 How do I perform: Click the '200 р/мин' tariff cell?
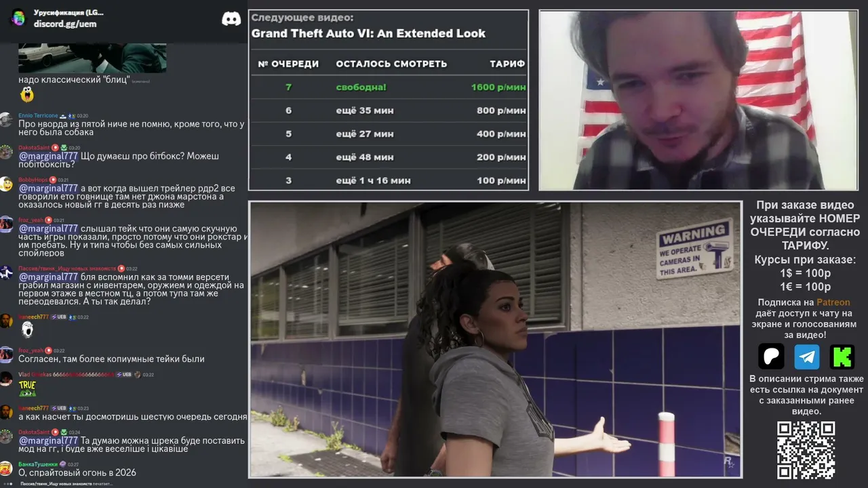click(501, 157)
